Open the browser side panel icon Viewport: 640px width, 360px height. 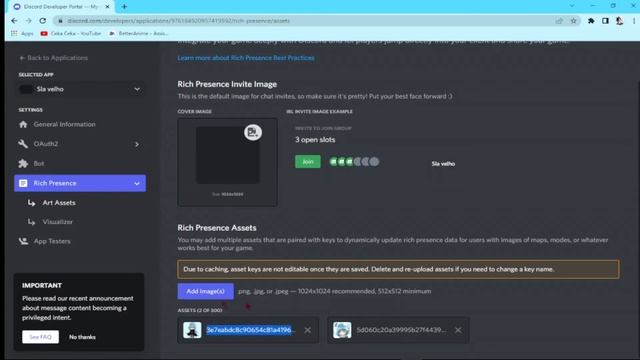coord(605,21)
